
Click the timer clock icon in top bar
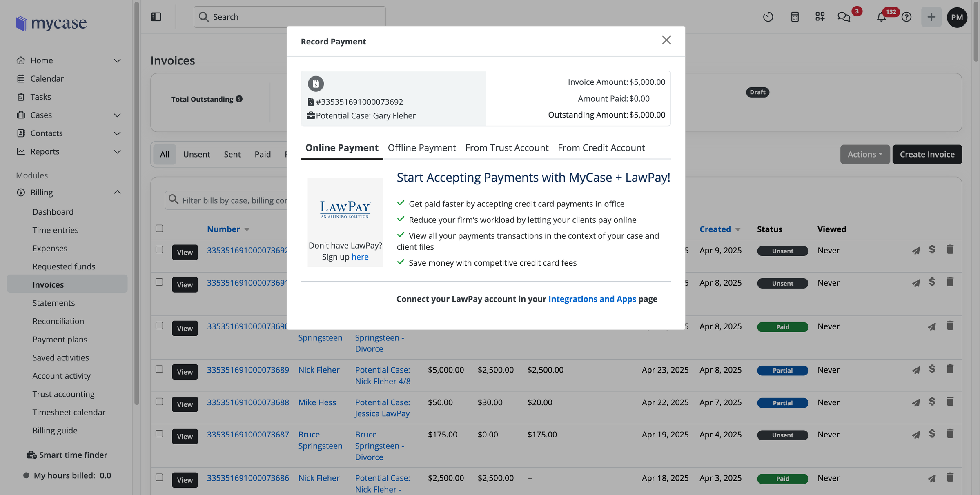(x=768, y=17)
